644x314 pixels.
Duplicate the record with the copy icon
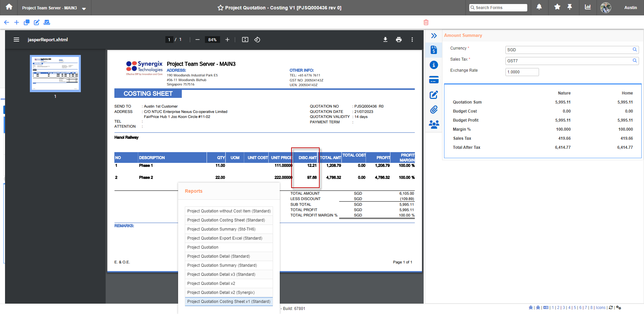coord(26,22)
